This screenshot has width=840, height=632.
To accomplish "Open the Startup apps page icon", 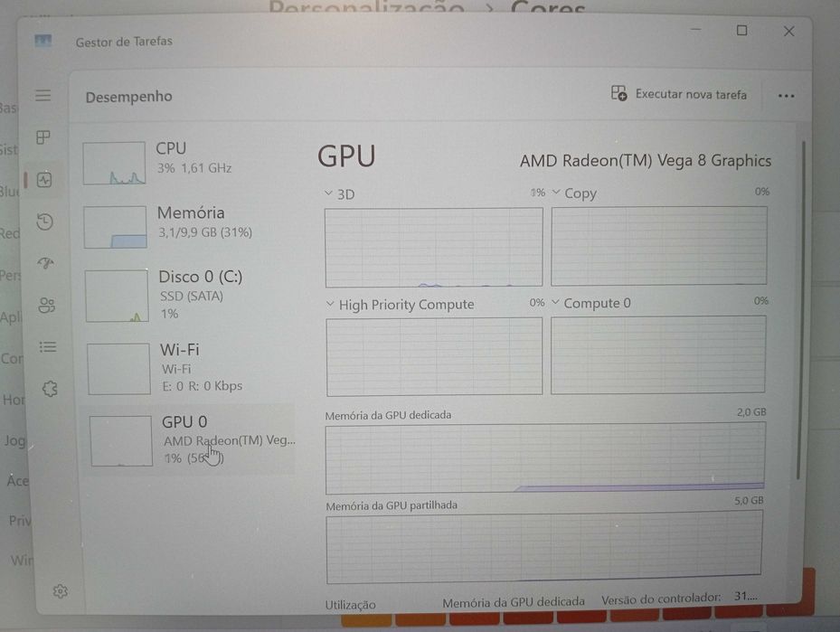I will pos(46,263).
